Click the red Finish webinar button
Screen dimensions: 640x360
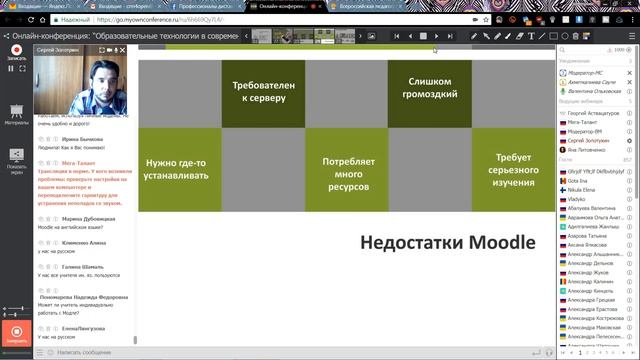[16, 333]
